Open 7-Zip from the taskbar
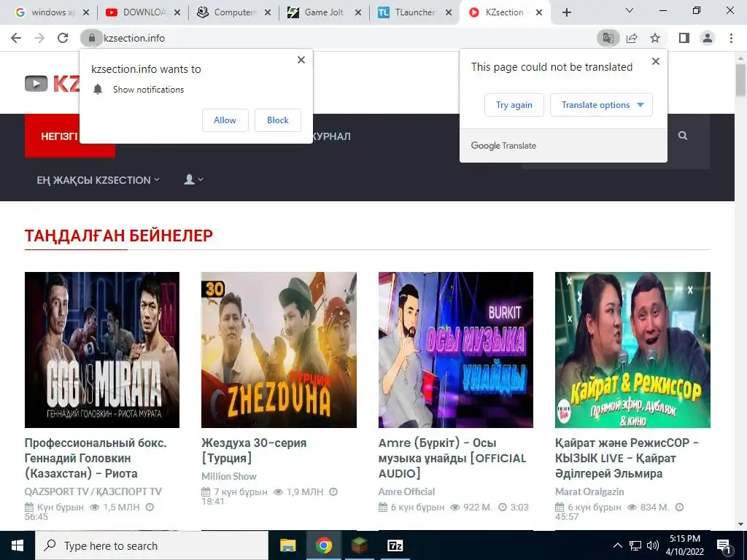The width and height of the screenshot is (747, 560). click(395, 545)
